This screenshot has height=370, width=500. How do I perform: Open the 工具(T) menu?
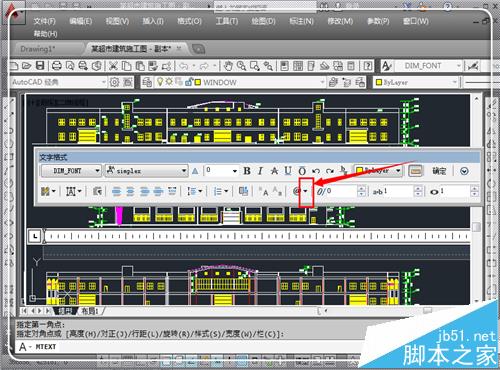pyautogui.click(x=227, y=21)
